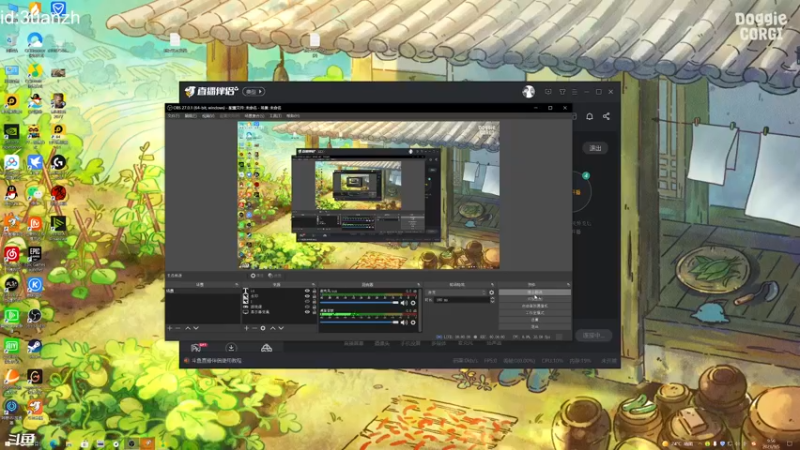Move scene down in OBS Scenes panel
The height and width of the screenshot is (450, 800).
point(196,328)
